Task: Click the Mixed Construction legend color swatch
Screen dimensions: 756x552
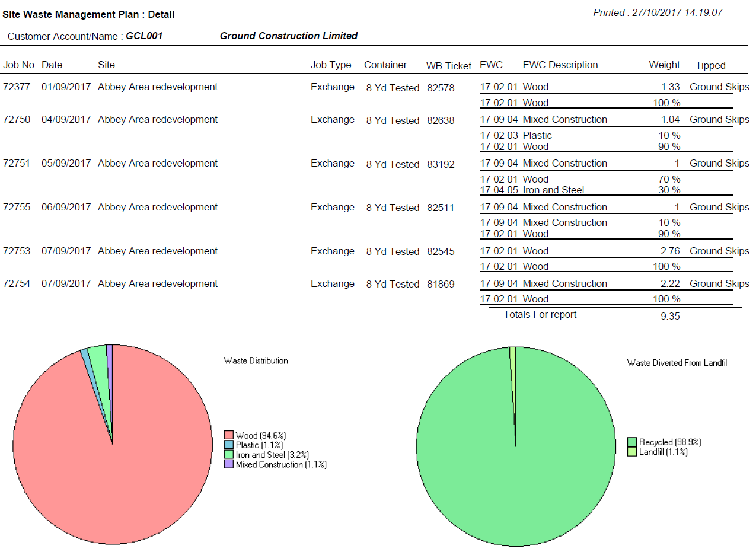Action: click(x=228, y=465)
